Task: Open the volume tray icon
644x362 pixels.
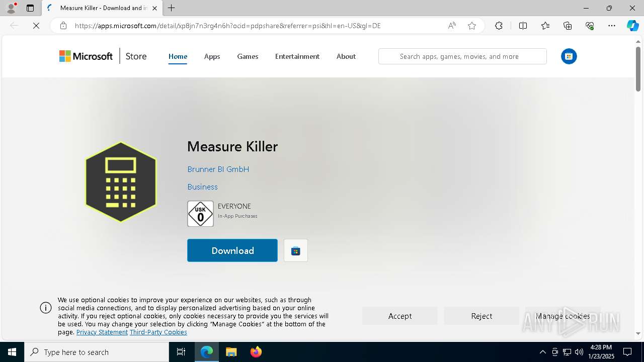Action: [x=579, y=352]
